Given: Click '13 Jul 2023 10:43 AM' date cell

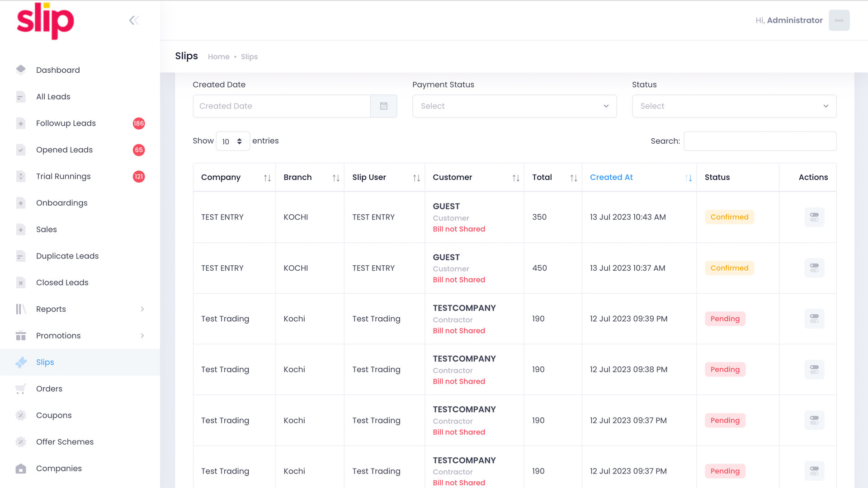Looking at the screenshot, I should (x=627, y=217).
